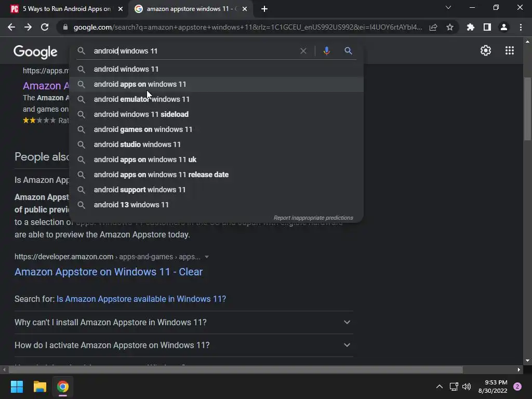This screenshot has width=532, height=399.
Task: Open the Windows Start menu
Action: 17,387
